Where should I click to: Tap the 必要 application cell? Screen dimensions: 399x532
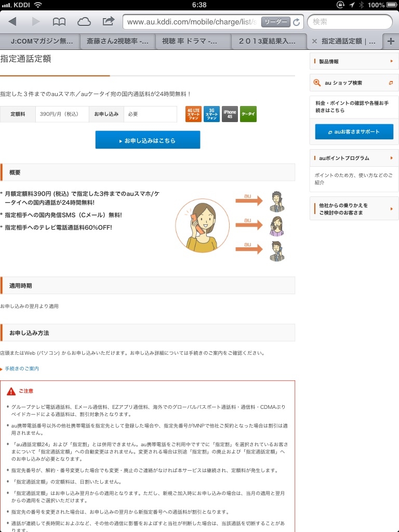pos(150,114)
